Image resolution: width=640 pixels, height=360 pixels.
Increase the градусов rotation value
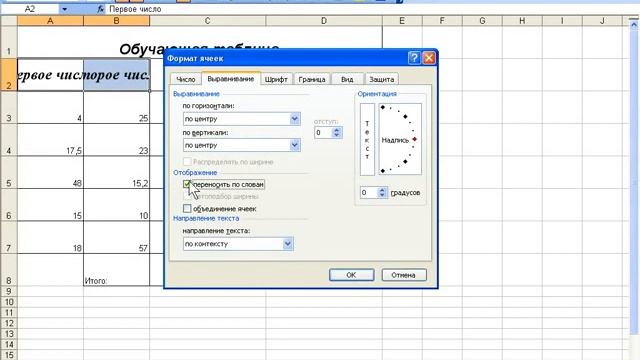tap(382, 190)
